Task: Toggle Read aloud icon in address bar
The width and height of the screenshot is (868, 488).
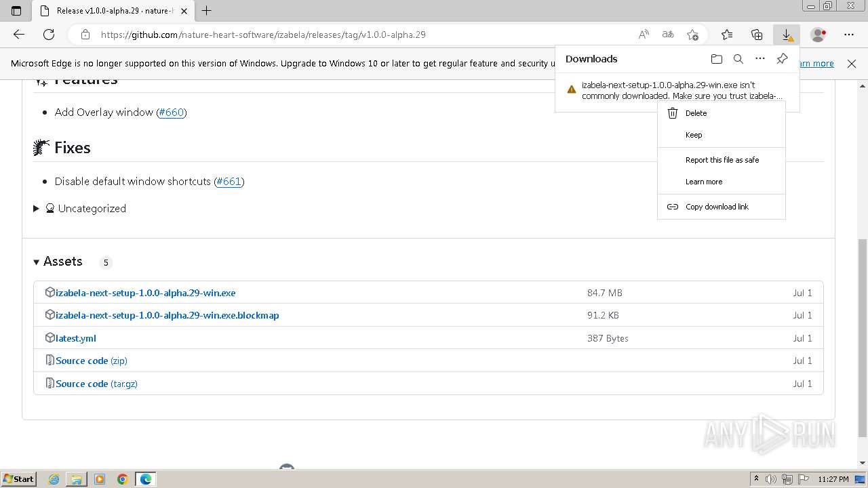Action: pyautogui.click(x=644, y=35)
